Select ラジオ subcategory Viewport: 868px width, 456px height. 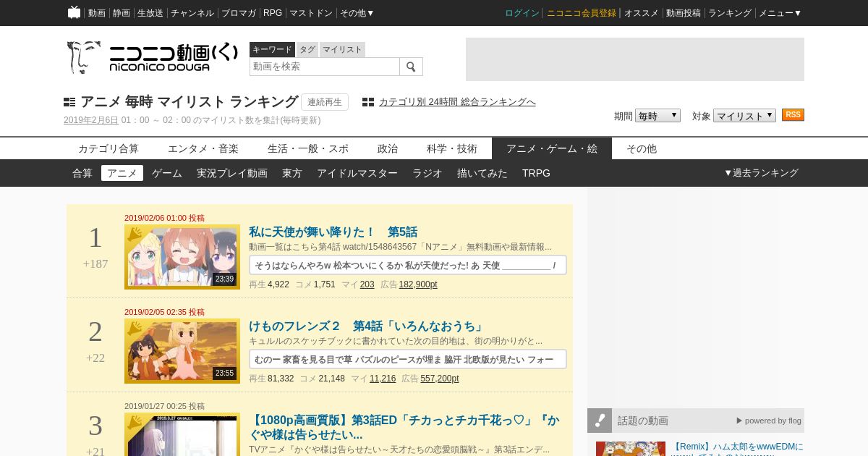click(427, 173)
